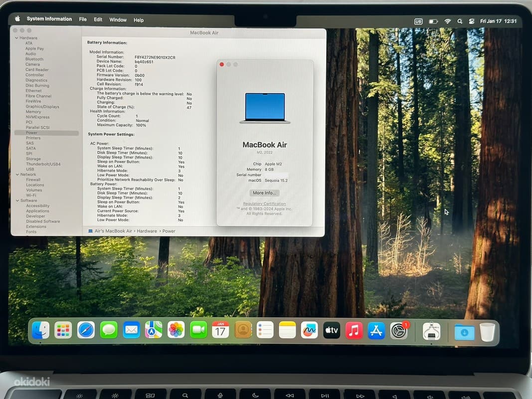Open Finder from the Dock

click(40, 330)
